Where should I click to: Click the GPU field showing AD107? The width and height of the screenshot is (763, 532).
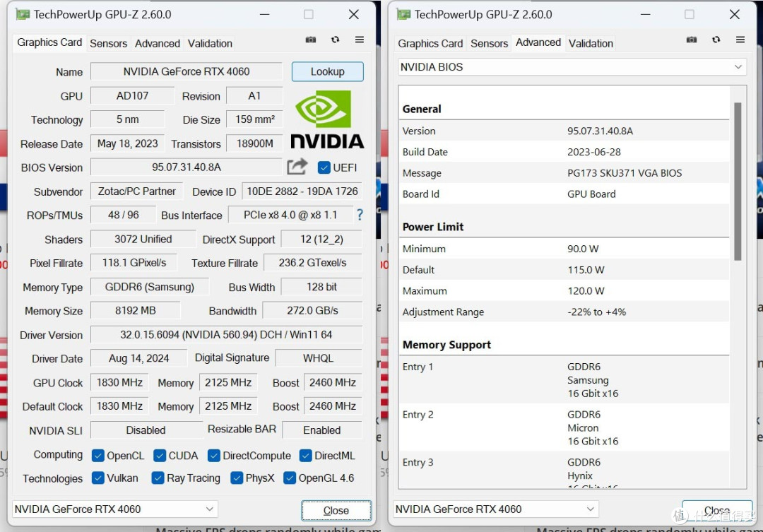(x=132, y=96)
